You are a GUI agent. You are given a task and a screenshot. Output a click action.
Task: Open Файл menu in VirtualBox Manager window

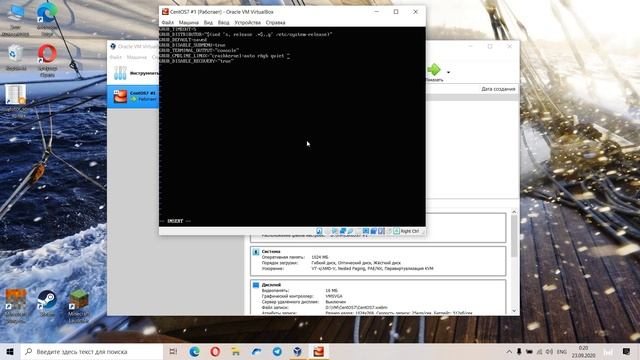pos(116,57)
